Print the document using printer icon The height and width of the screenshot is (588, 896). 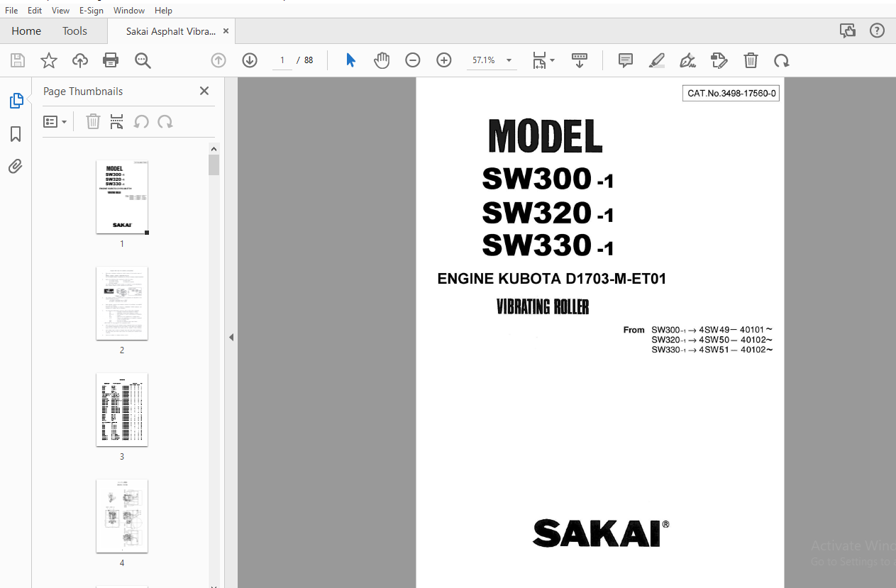(x=111, y=60)
